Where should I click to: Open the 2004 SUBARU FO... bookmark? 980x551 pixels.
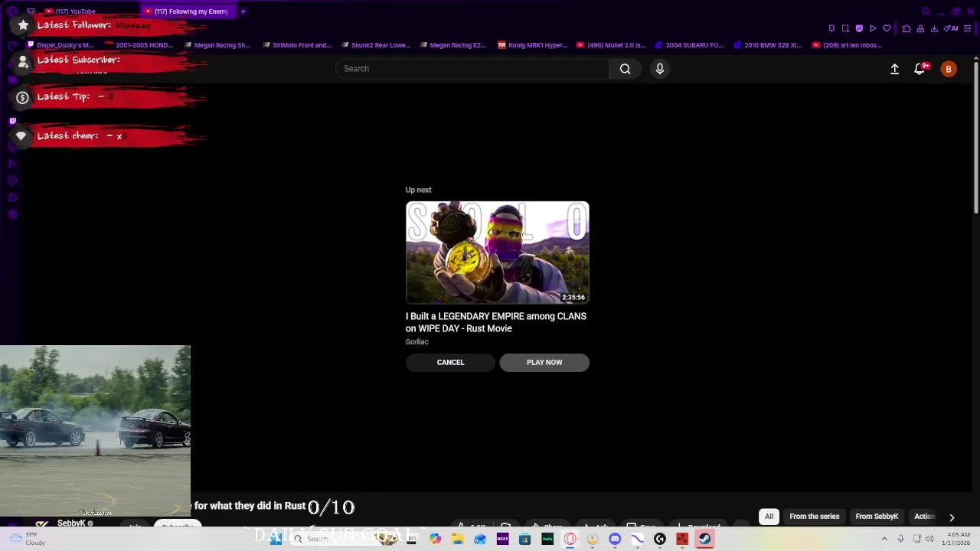coord(689,45)
